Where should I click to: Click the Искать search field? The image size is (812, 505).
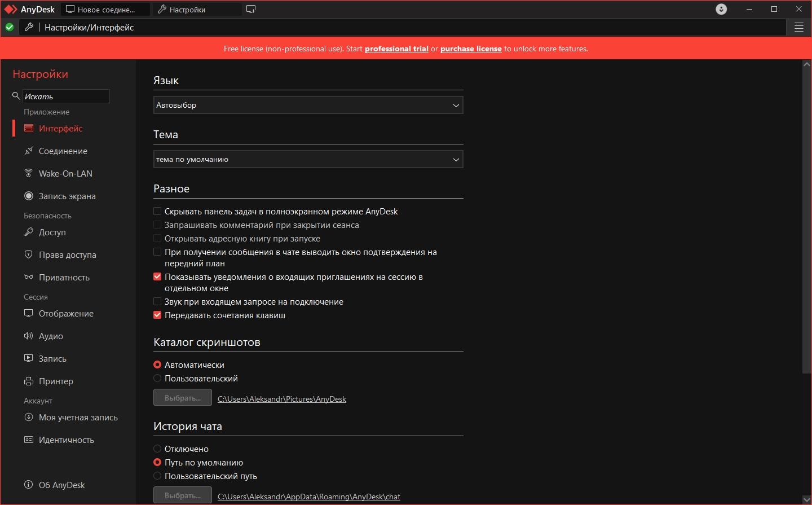click(x=66, y=96)
